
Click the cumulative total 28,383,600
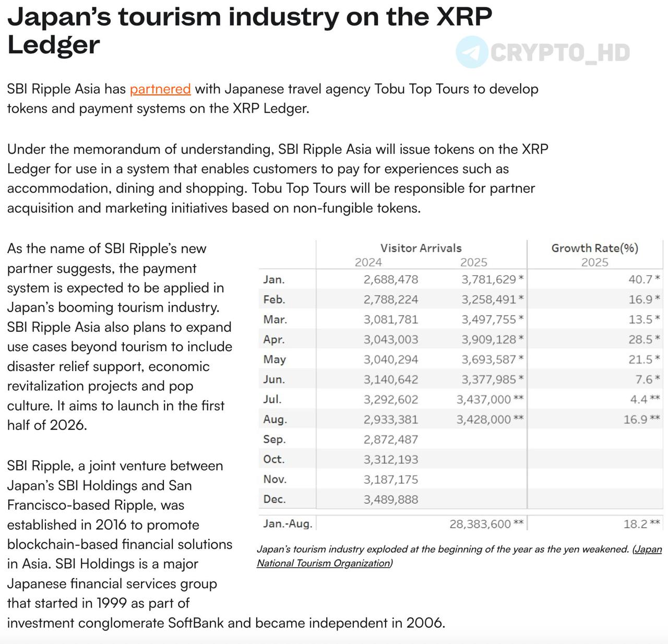[480, 524]
